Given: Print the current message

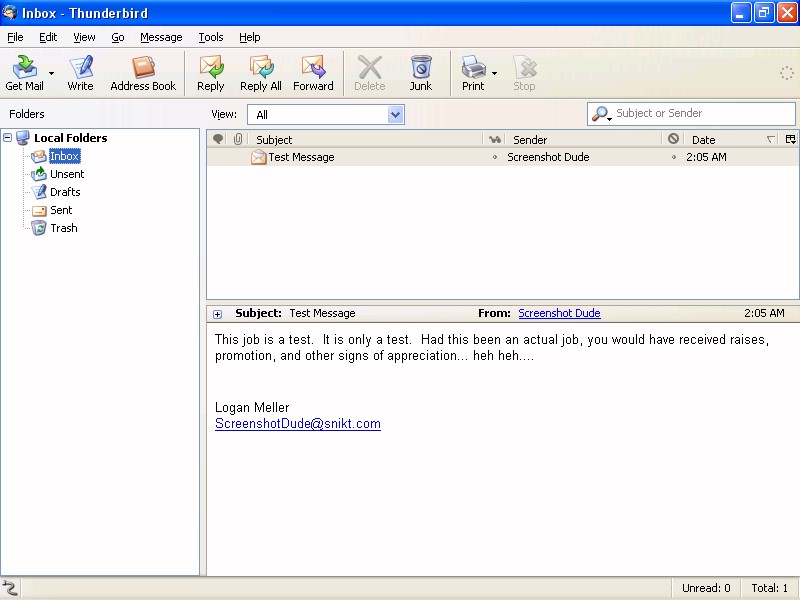Looking at the screenshot, I should click(x=473, y=73).
